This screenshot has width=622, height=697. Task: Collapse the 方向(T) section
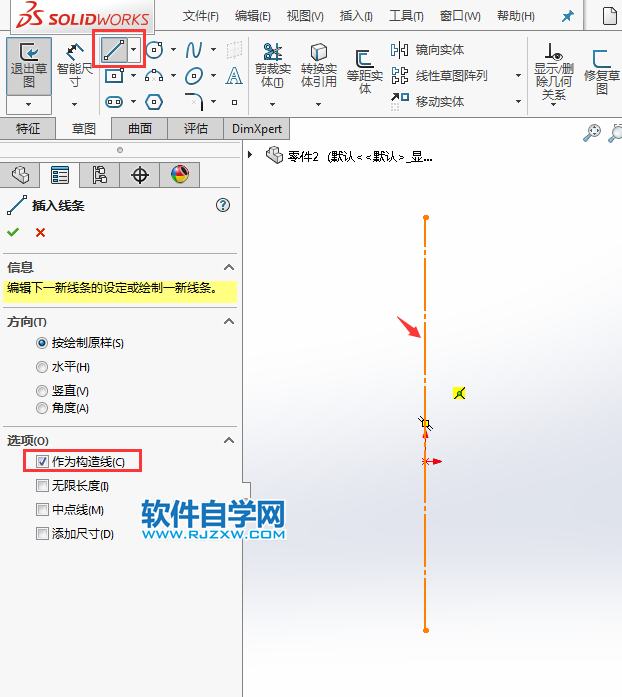click(x=229, y=321)
